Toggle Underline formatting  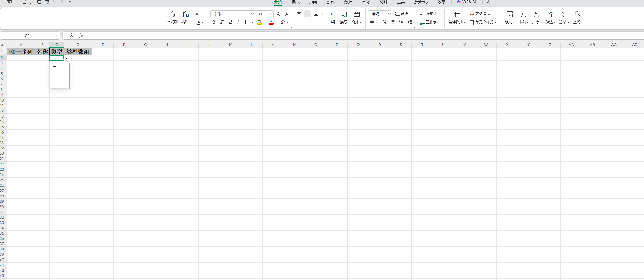(x=230, y=22)
